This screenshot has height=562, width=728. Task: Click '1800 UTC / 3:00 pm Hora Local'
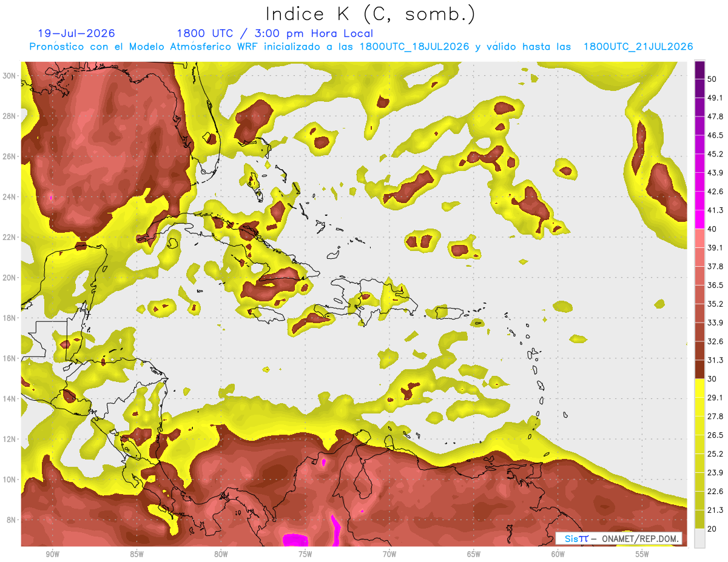[275, 33]
